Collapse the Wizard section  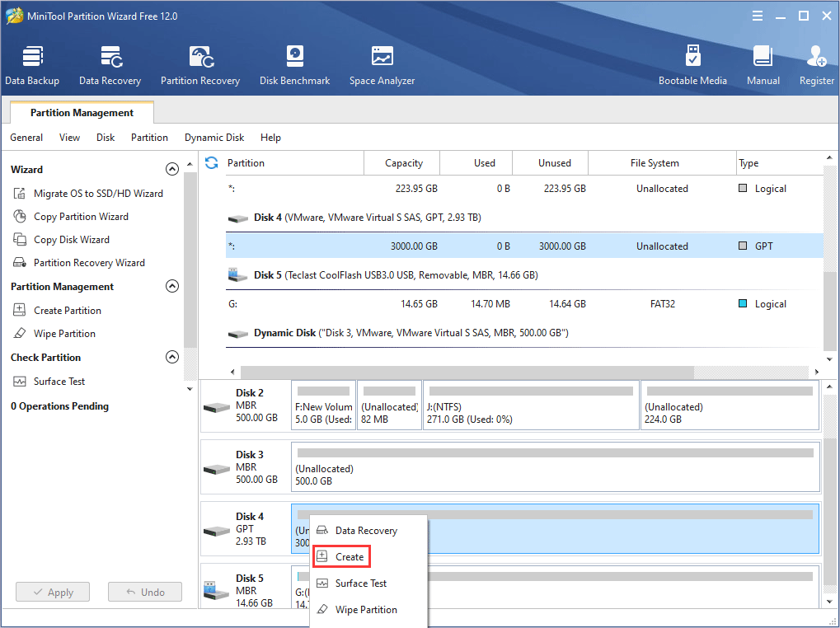click(171, 170)
